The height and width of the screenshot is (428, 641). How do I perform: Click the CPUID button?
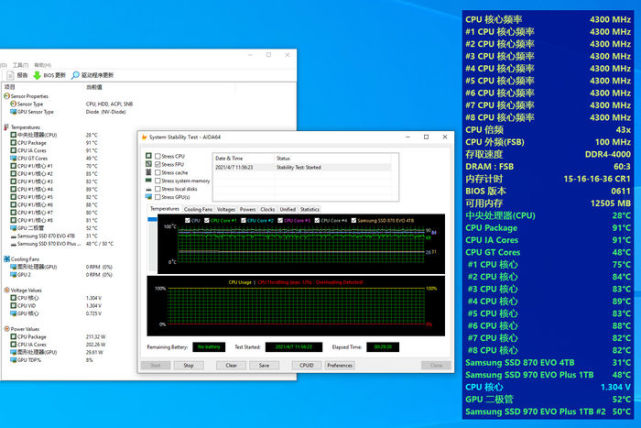click(306, 365)
